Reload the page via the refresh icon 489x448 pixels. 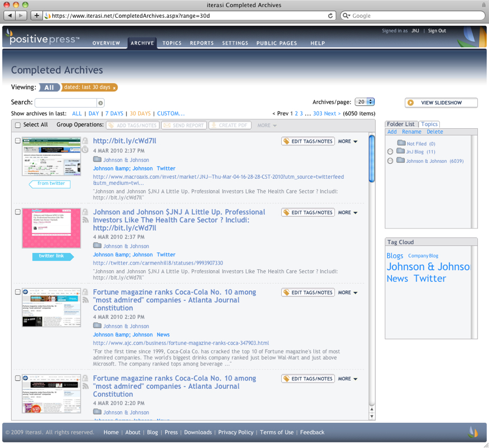click(x=330, y=16)
